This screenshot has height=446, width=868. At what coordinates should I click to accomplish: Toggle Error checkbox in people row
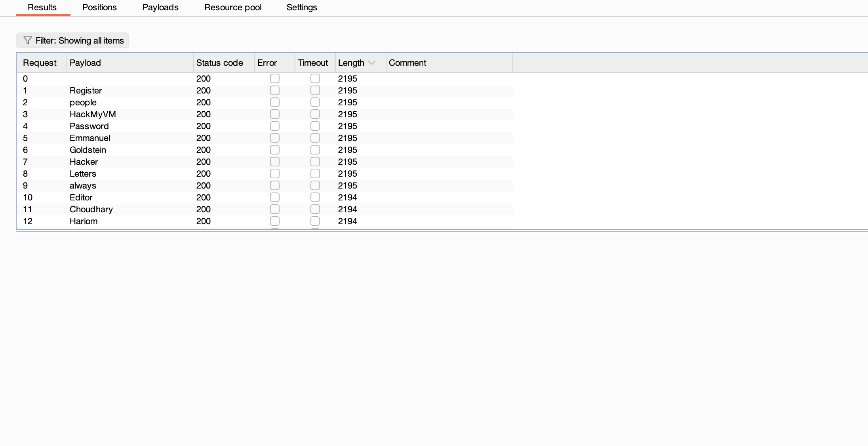(275, 102)
